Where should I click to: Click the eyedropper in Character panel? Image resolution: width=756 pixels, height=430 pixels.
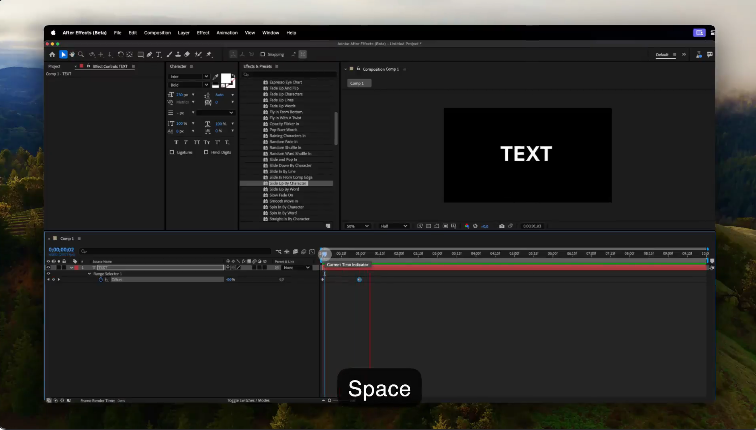(x=216, y=77)
